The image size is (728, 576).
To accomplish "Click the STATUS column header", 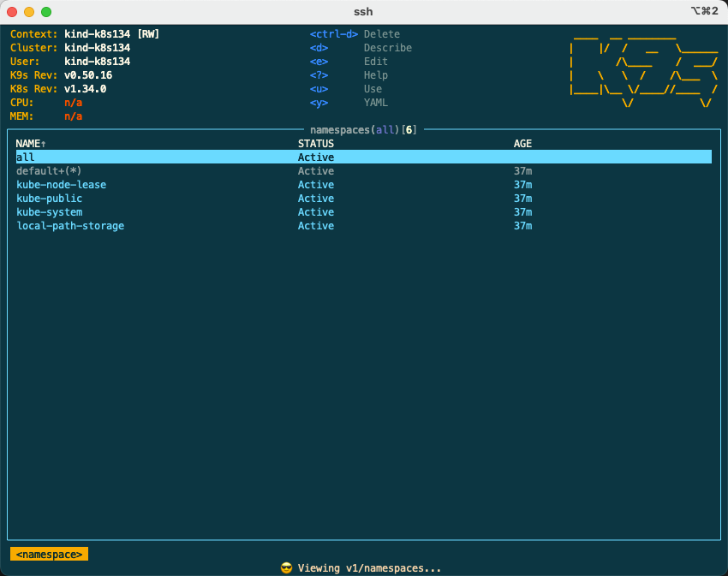I will 316,144.
